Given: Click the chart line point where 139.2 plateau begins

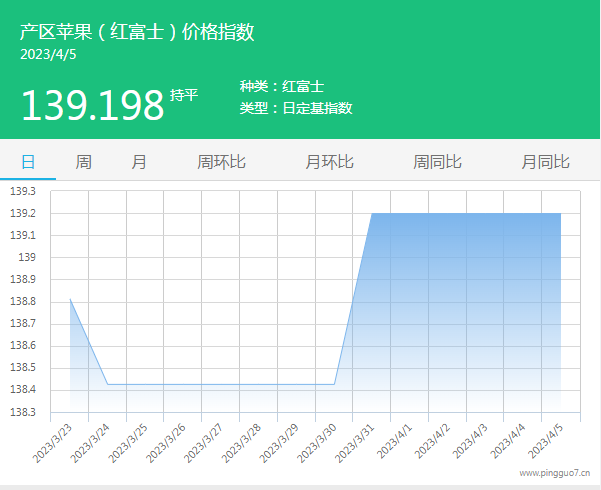Looking at the screenshot, I should 372,214.
